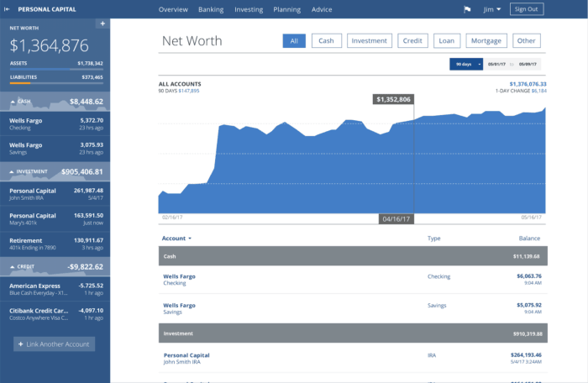Screen dimensions: 588x383
Task: Click the 90 days $147,895 change value
Action: (189, 91)
